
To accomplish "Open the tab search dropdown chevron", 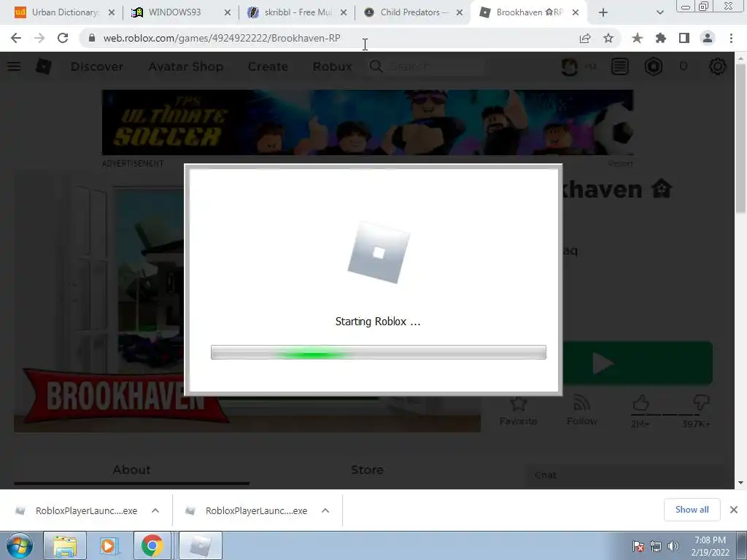I will pos(659,12).
